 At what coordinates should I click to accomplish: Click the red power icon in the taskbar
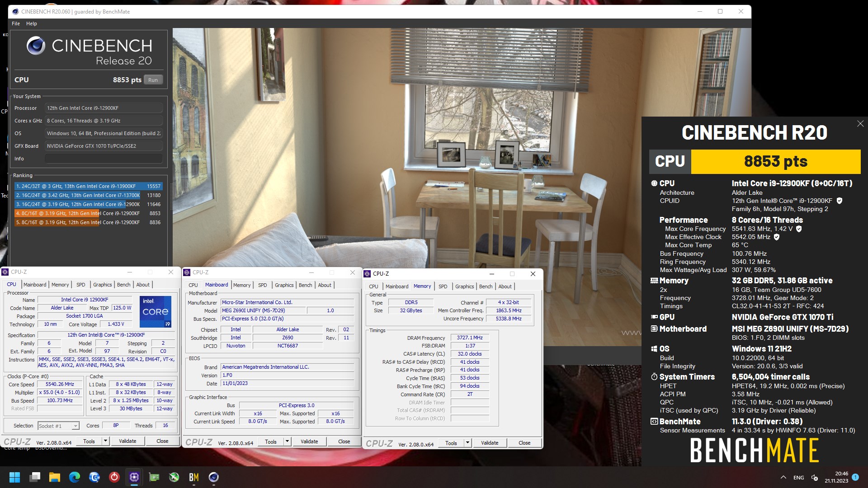(x=114, y=477)
